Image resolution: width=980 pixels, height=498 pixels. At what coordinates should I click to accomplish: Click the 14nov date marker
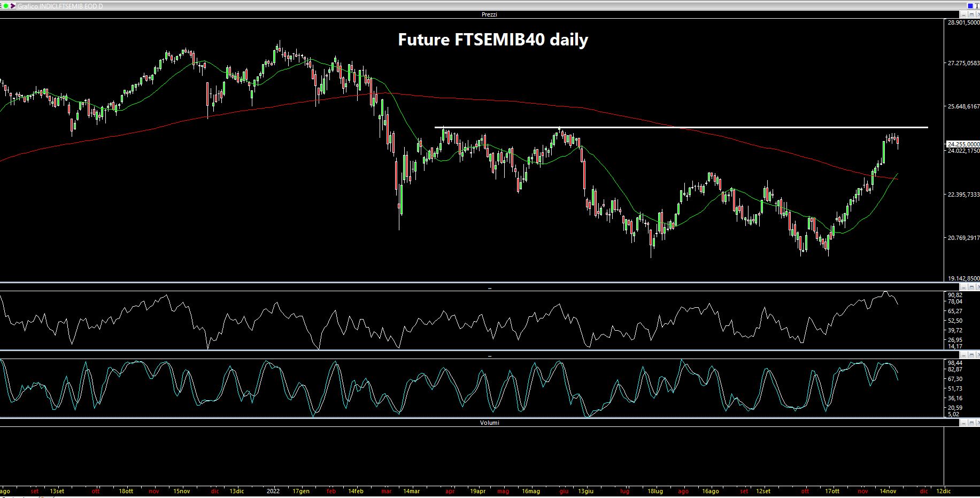point(888,491)
